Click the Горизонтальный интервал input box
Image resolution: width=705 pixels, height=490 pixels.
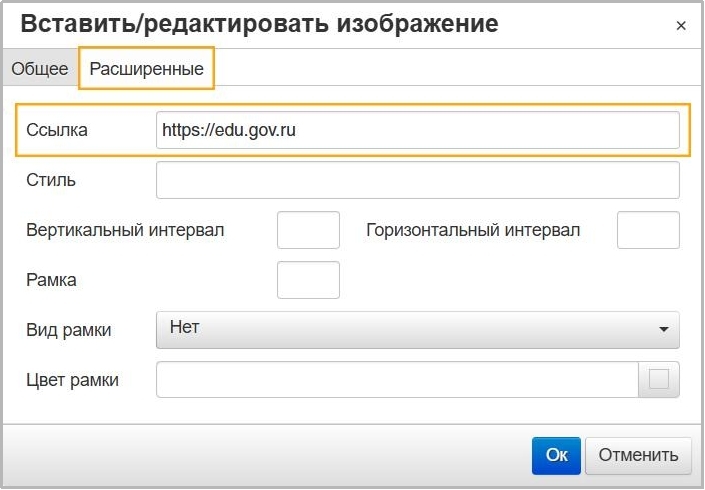[648, 230]
